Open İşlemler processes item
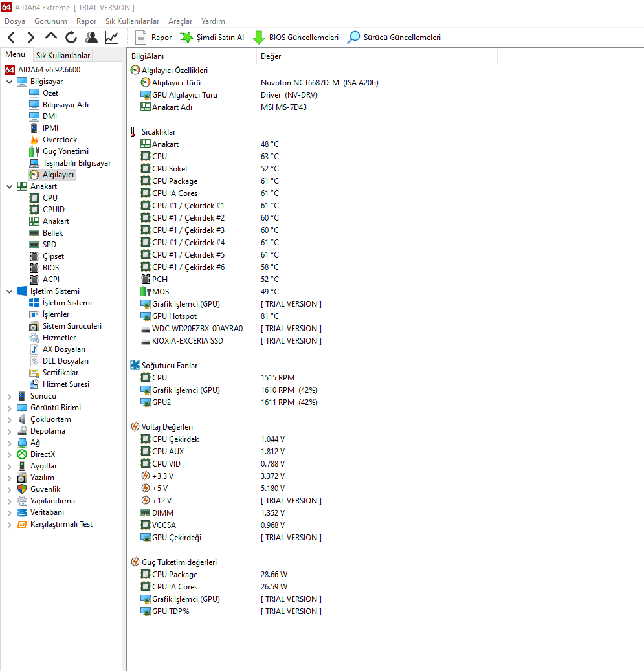644x671 pixels. [x=49, y=314]
